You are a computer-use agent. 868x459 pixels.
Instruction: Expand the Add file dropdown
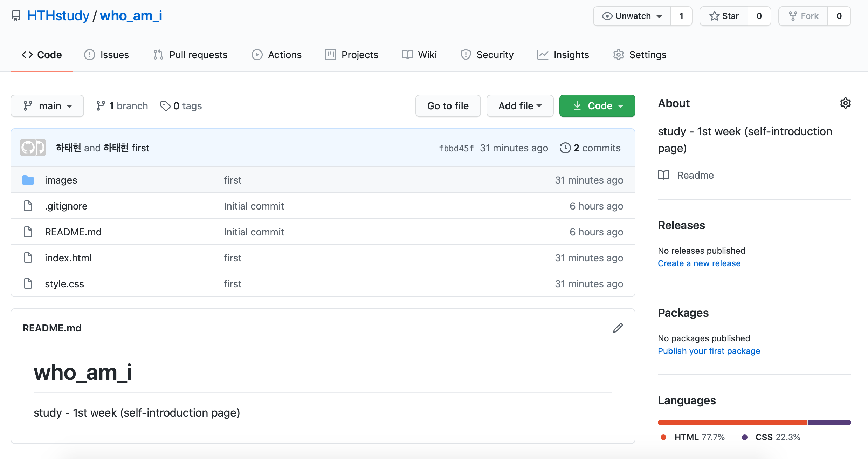click(x=520, y=106)
